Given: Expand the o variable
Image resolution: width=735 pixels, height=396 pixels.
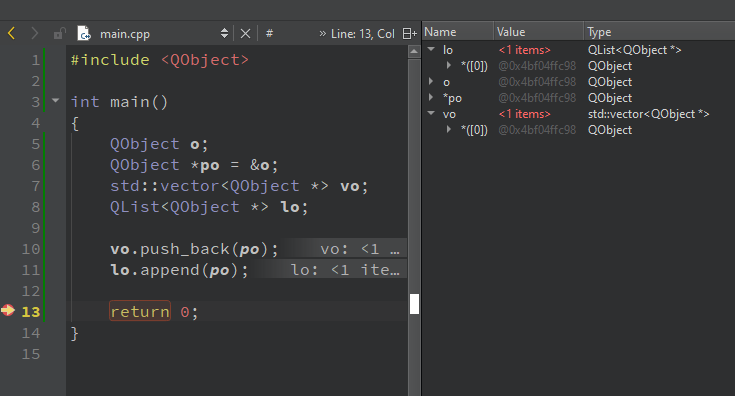Looking at the screenshot, I should point(431,81).
